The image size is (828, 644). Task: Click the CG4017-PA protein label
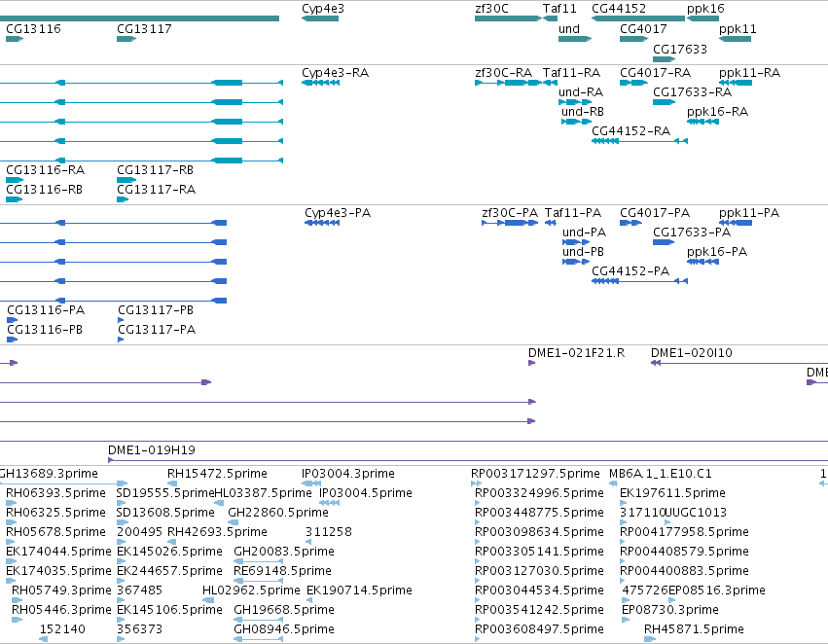(654, 213)
